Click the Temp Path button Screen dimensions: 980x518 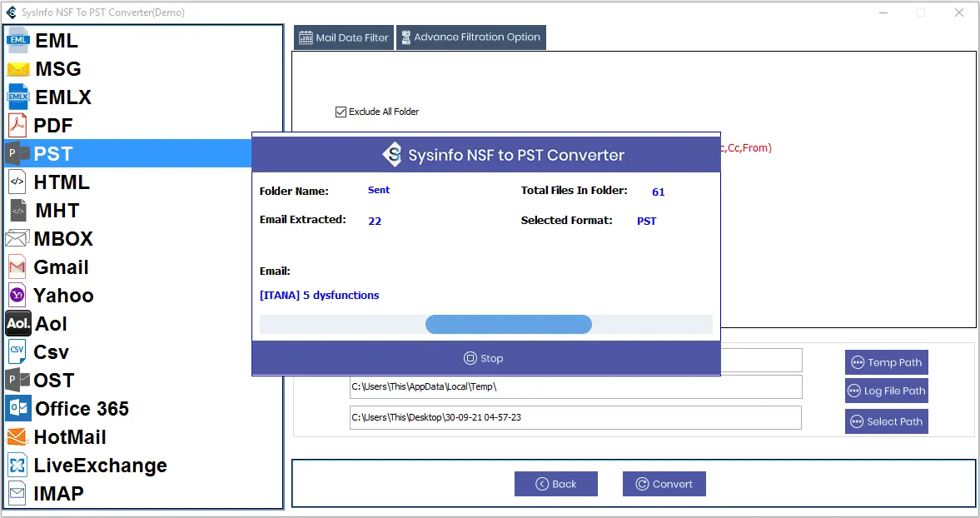pos(886,362)
